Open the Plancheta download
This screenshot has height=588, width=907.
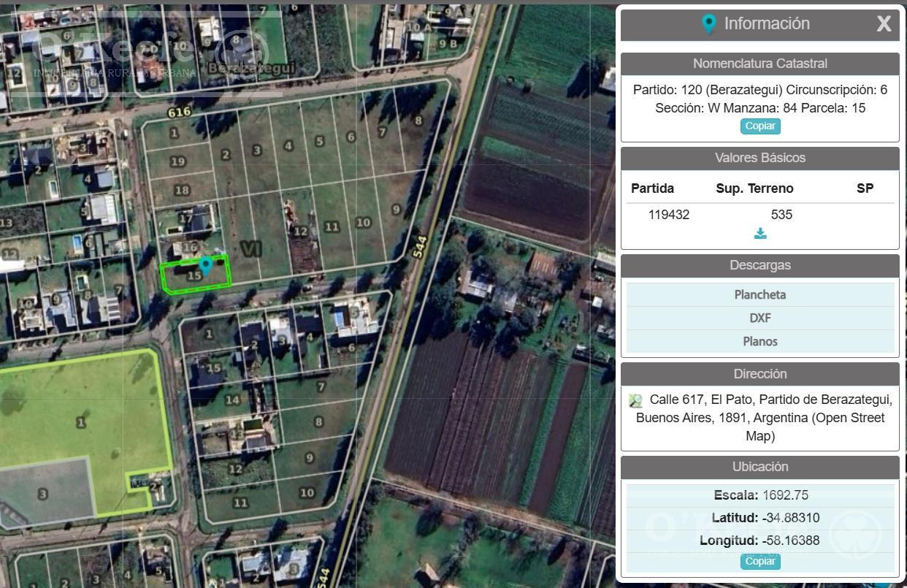(760, 294)
